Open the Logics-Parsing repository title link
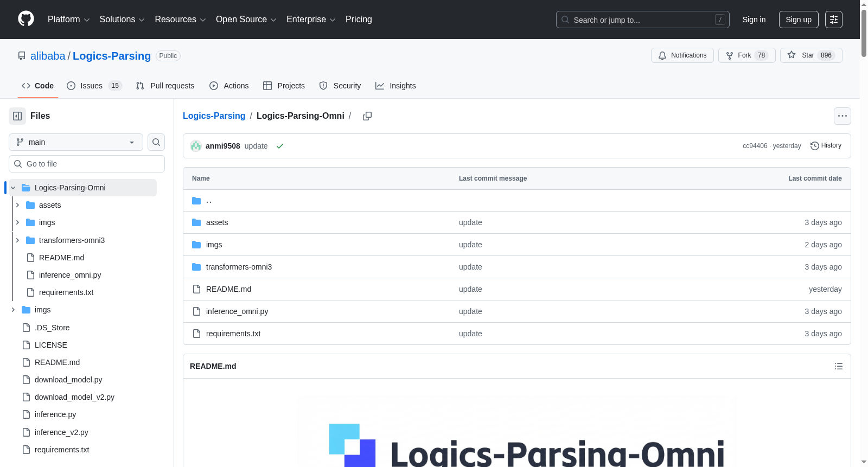 pos(112,56)
